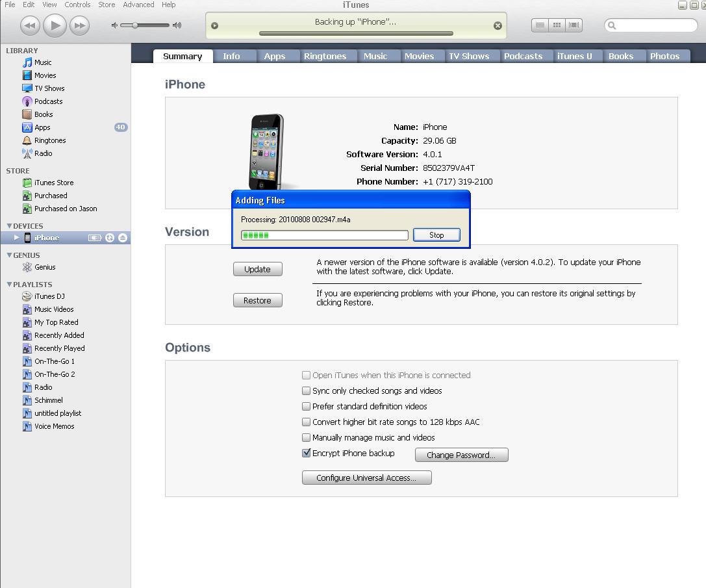
Task: Open the Help menu
Action: tap(168, 5)
